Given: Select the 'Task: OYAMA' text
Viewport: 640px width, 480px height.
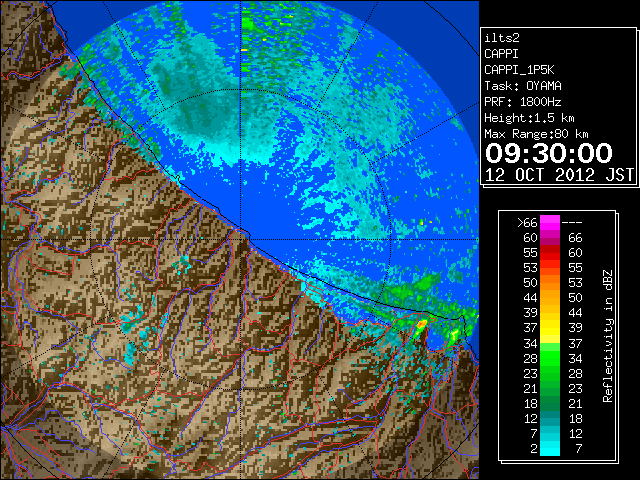Looking at the screenshot, I should [523, 86].
